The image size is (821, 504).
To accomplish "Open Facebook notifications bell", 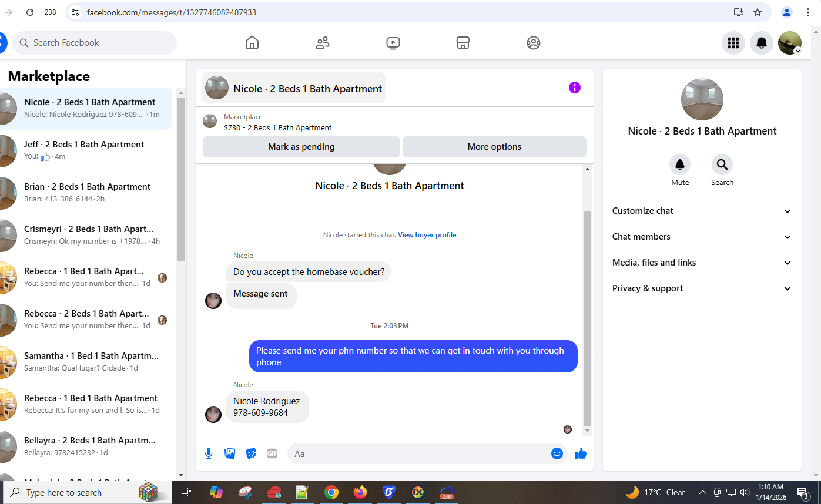I will [x=762, y=43].
